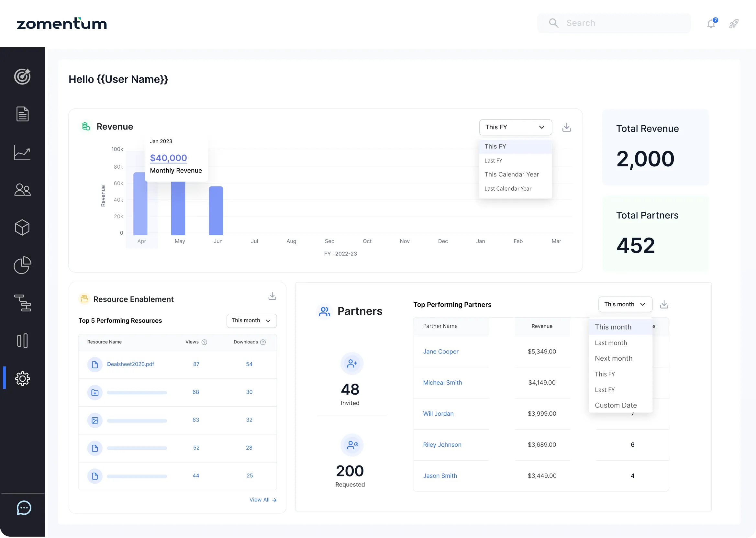Expand This month dropdown in Top Performing Partners
Image resolution: width=756 pixels, height=538 pixels.
[x=625, y=304]
